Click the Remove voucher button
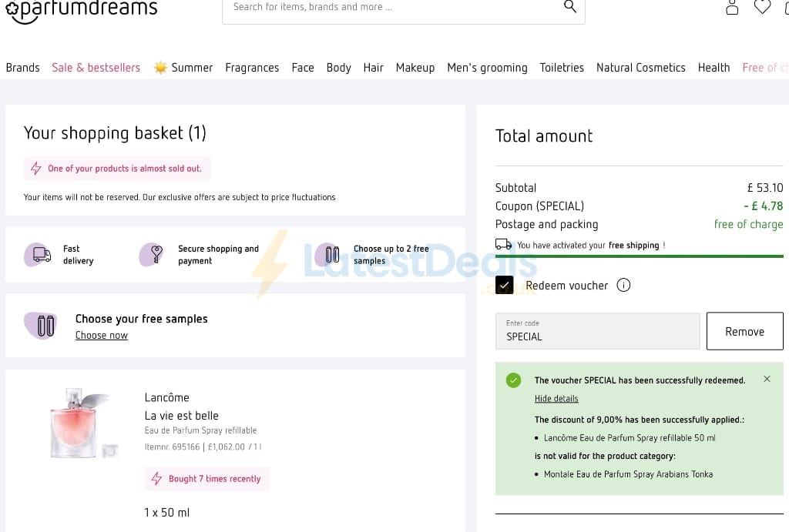Image resolution: width=789 pixels, height=532 pixels. (x=745, y=331)
